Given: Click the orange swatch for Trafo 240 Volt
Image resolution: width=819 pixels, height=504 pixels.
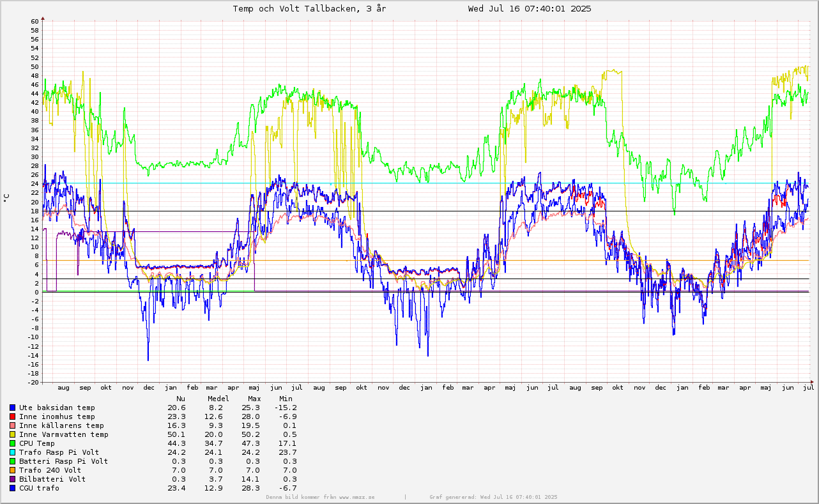Looking at the screenshot, I should click(12, 470).
